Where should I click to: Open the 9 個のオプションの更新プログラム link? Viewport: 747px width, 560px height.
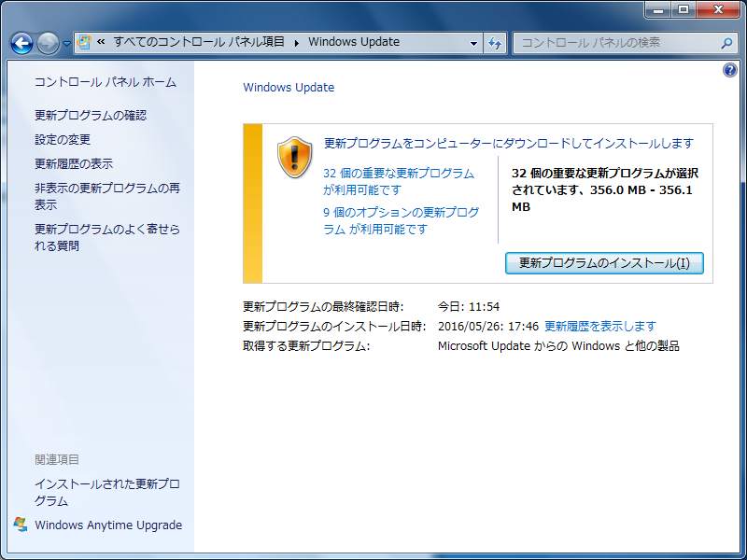[x=402, y=220]
